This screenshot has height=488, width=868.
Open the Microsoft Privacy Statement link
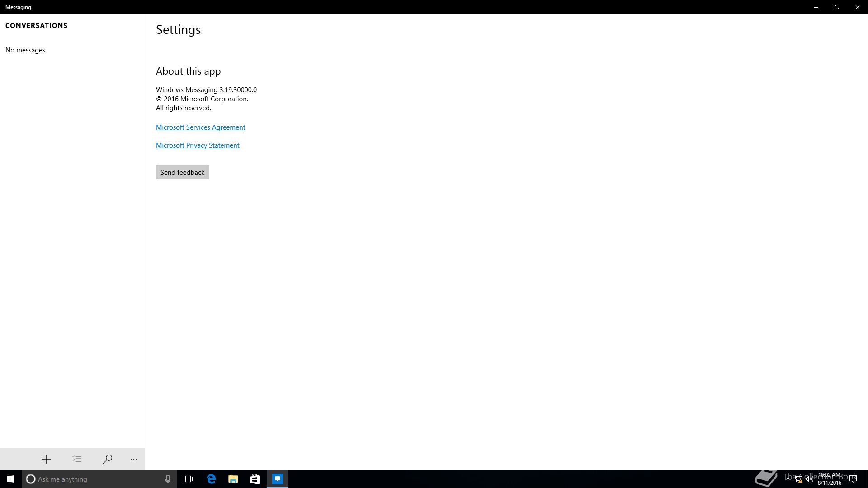pos(198,145)
